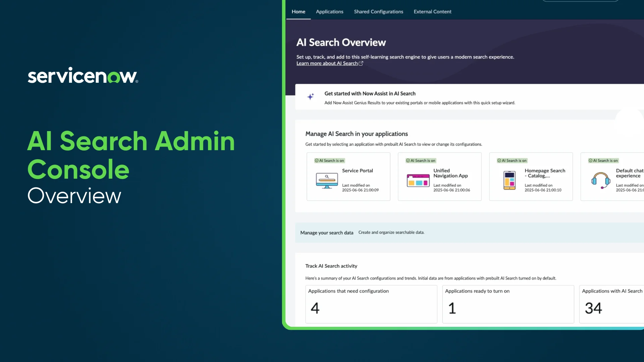This screenshot has height=362, width=644.
Task: Click the Now Assist sparkle icon
Action: [311, 97]
